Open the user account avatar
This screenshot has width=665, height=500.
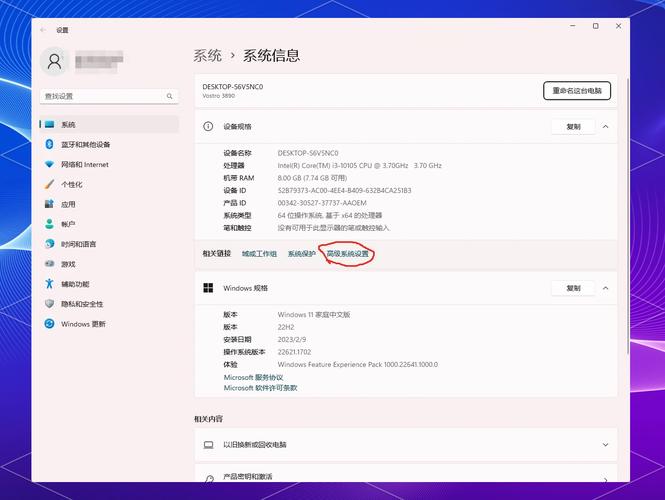click(54, 61)
